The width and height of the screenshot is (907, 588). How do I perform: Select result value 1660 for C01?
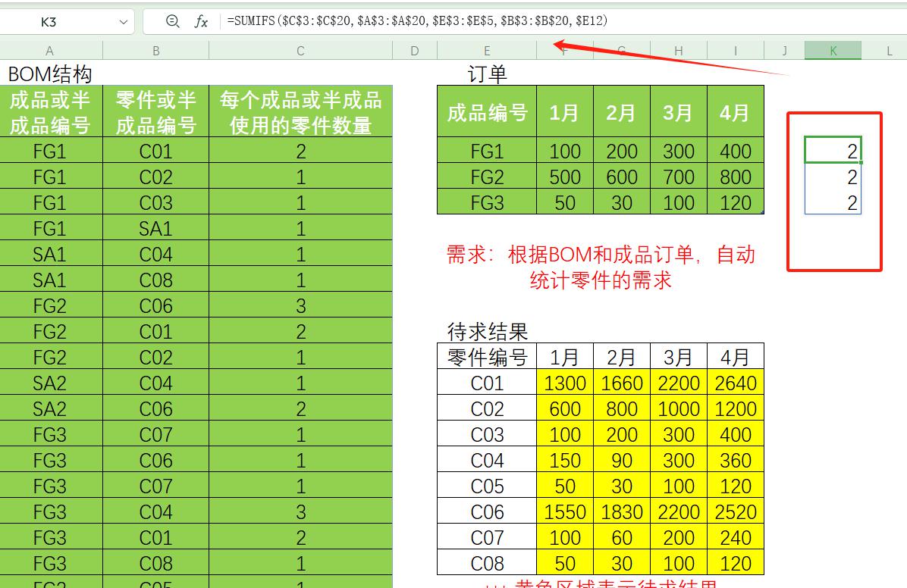[622, 383]
